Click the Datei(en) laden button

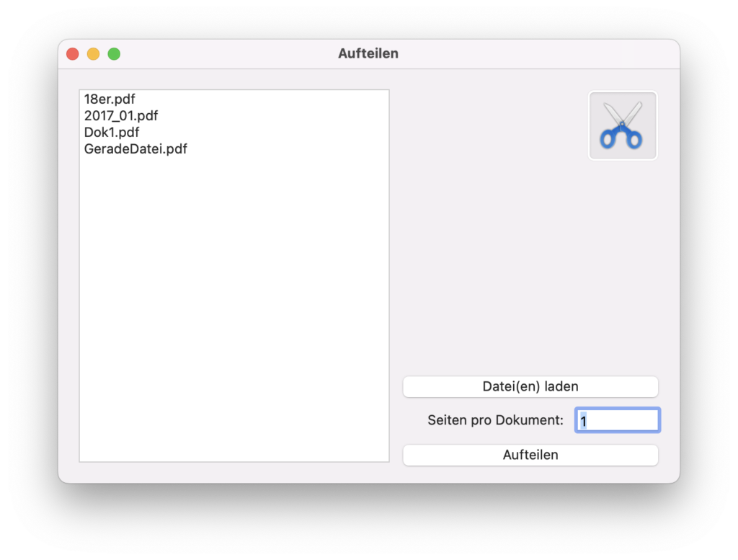(530, 387)
